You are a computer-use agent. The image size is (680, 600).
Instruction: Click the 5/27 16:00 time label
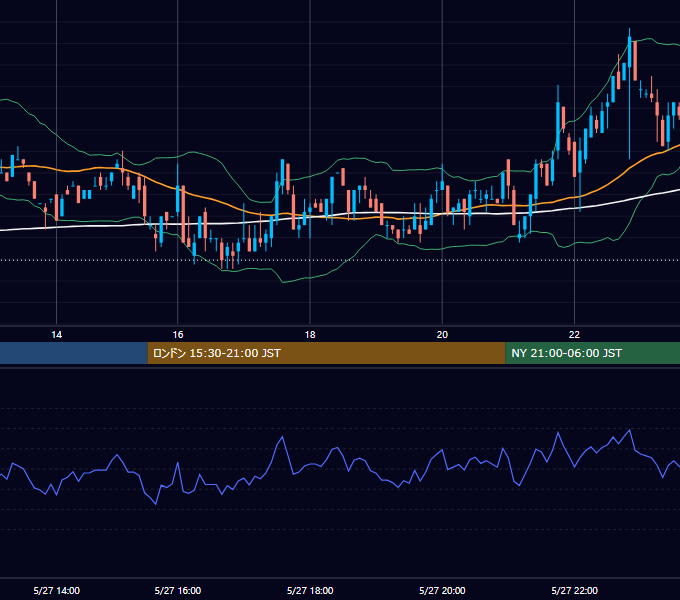pos(178,590)
